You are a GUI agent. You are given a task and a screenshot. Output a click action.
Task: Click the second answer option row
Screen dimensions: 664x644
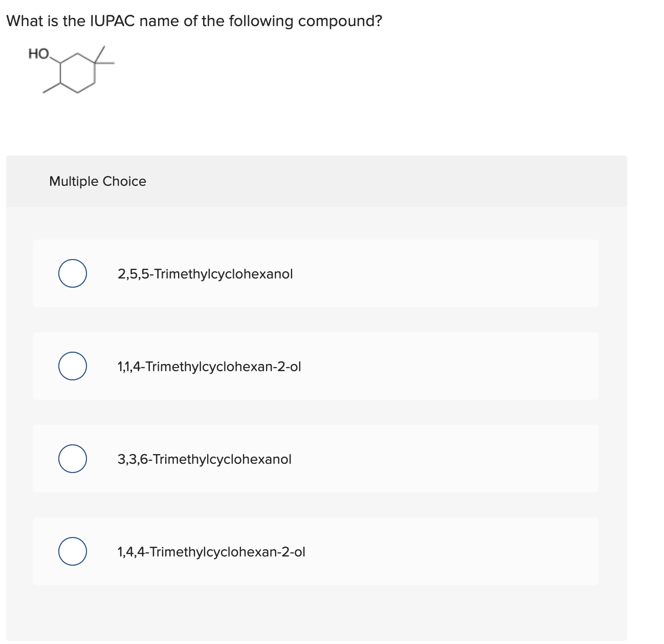pyautogui.click(x=315, y=366)
